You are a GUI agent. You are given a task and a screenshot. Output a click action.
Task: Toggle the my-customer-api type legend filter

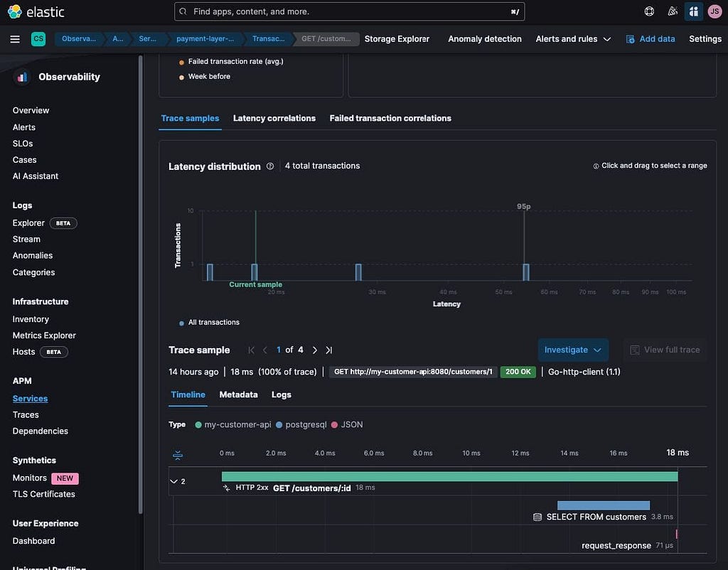coord(233,425)
